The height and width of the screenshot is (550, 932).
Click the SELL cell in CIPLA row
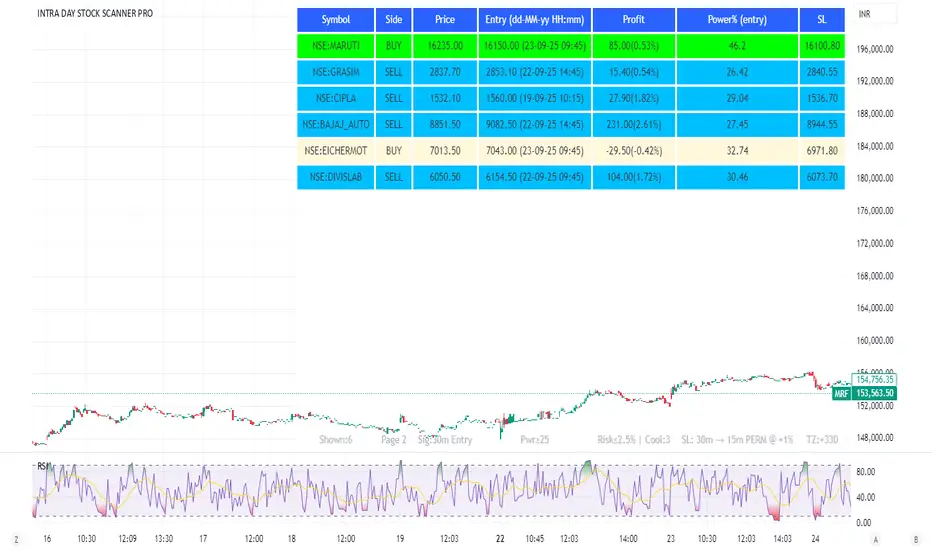pos(393,98)
